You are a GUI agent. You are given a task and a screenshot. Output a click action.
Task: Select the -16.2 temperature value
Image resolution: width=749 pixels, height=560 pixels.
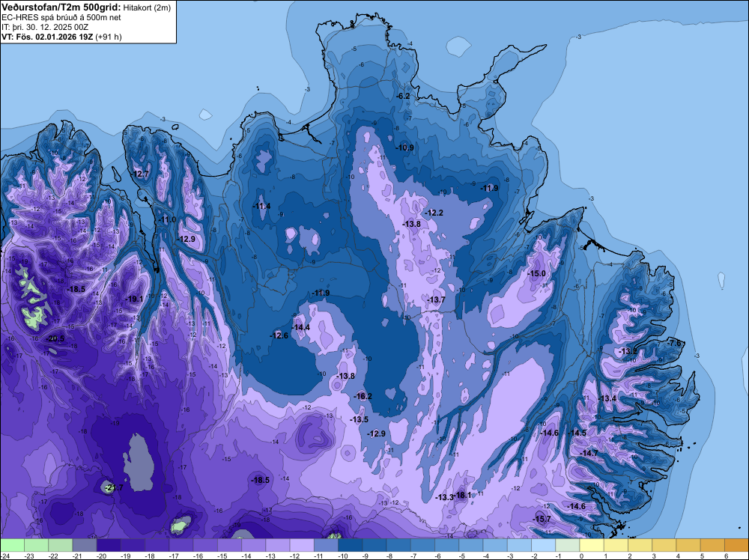point(363,396)
